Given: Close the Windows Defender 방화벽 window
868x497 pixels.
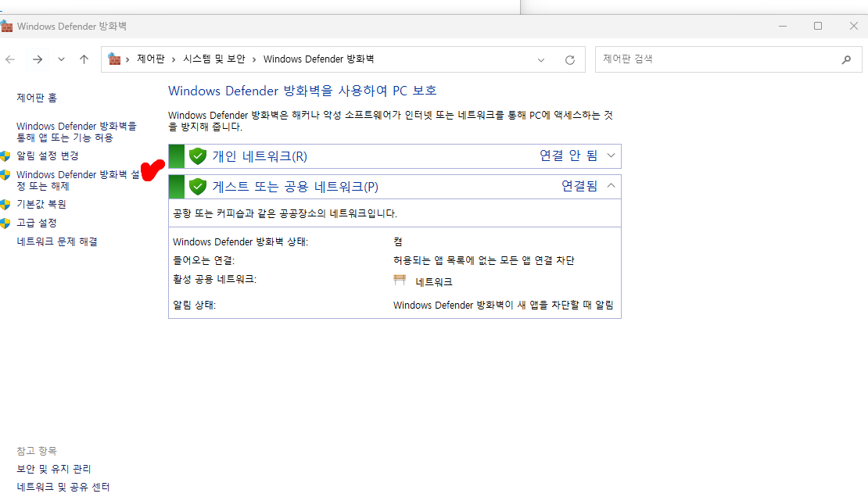Looking at the screenshot, I should [x=854, y=26].
